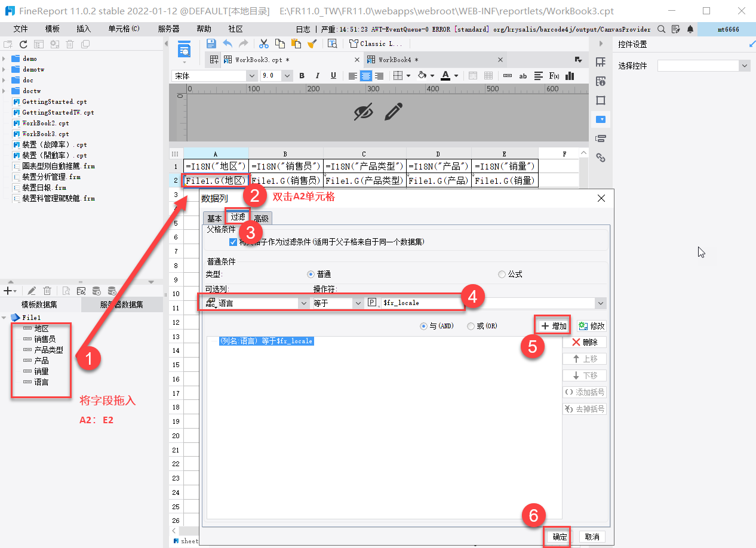Switch to the 高级 tab in dialog
Screen dimensions: 756x548
[261, 218]
